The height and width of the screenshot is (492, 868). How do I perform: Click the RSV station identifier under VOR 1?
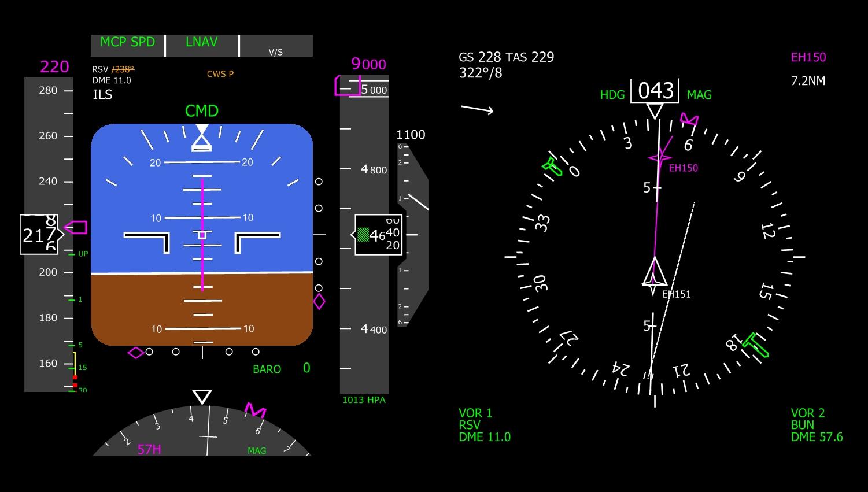(470, 425)
